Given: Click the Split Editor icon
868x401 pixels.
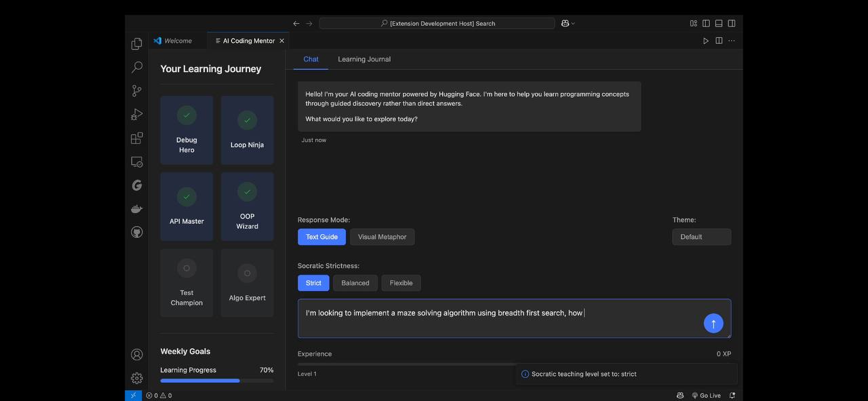Looking at the screenshot, I should coord(719,41).
